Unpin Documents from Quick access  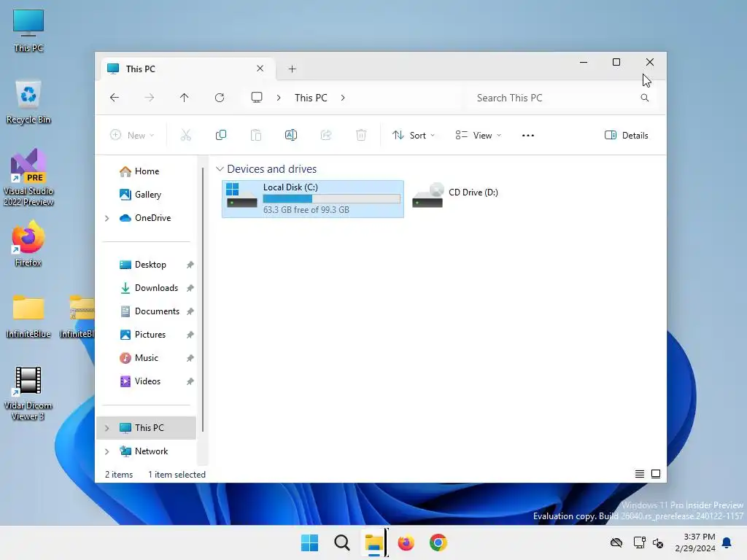pos(190,311)
